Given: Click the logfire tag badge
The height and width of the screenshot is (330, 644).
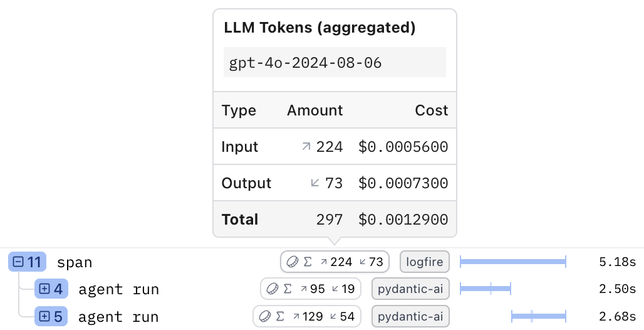Looking at the screenshot, I should click(x=425, y=262).
